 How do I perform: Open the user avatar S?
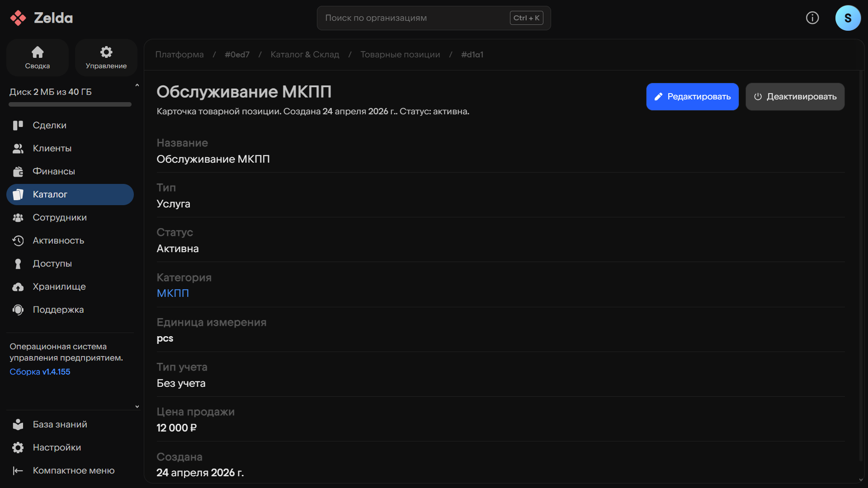tap(848, 18)
